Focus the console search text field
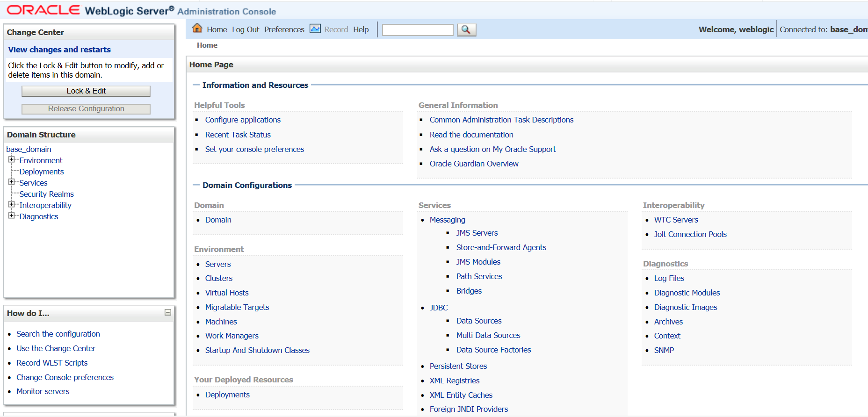 (x=418, y=30)
